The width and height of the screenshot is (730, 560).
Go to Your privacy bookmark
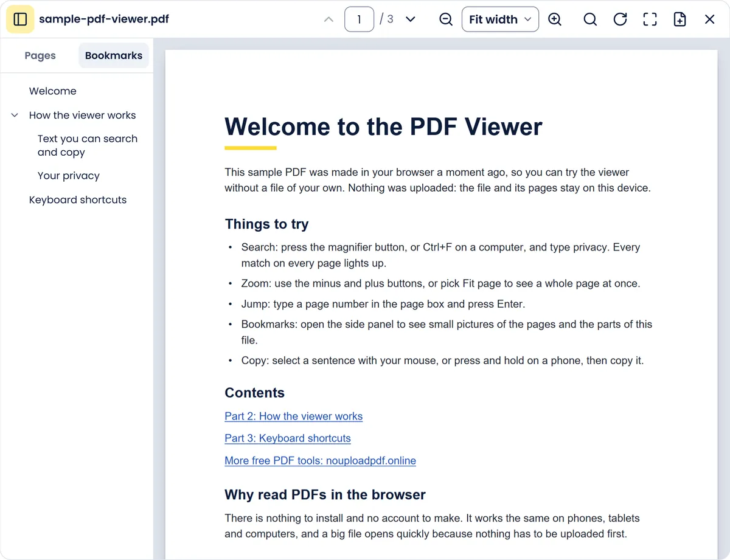[69, 176]
